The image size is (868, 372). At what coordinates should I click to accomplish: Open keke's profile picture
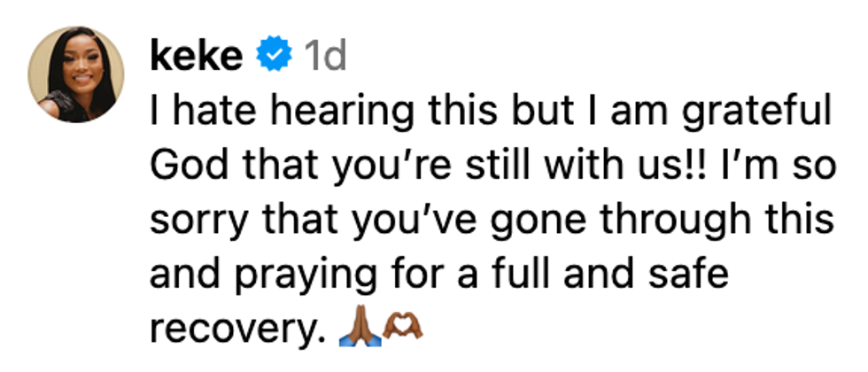(75, 74)
